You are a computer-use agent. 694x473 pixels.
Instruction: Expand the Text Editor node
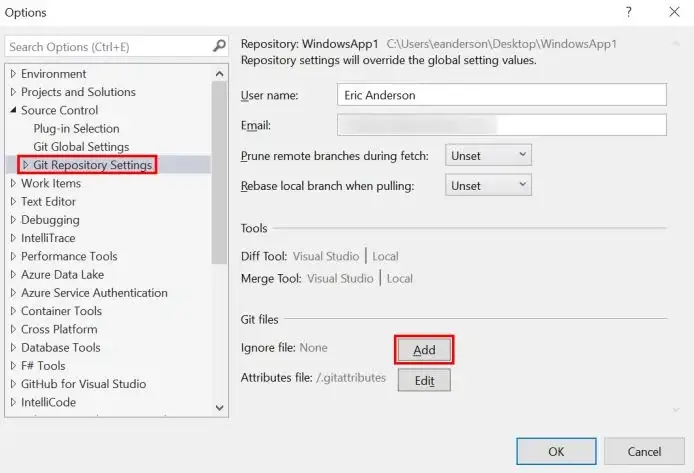pos(13,202)
